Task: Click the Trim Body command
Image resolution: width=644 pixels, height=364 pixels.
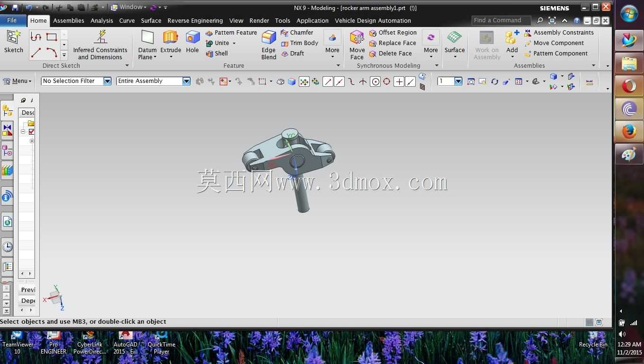Action: (300, 43)
